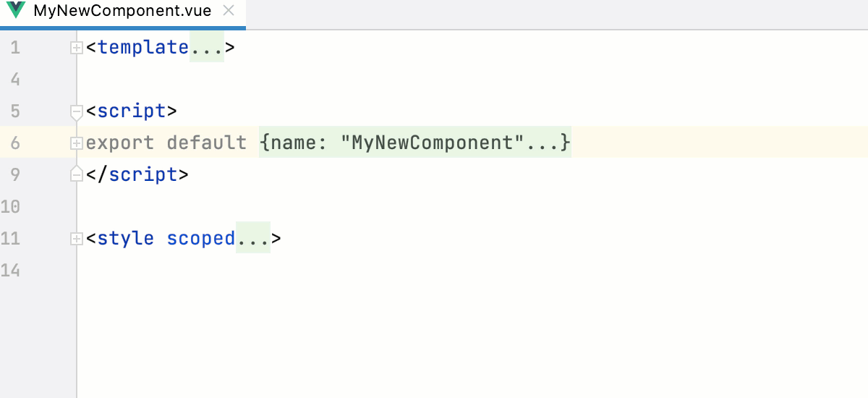Click the export keyword on line 6
This screenshot has height=398, width=868.
[120, 143]
